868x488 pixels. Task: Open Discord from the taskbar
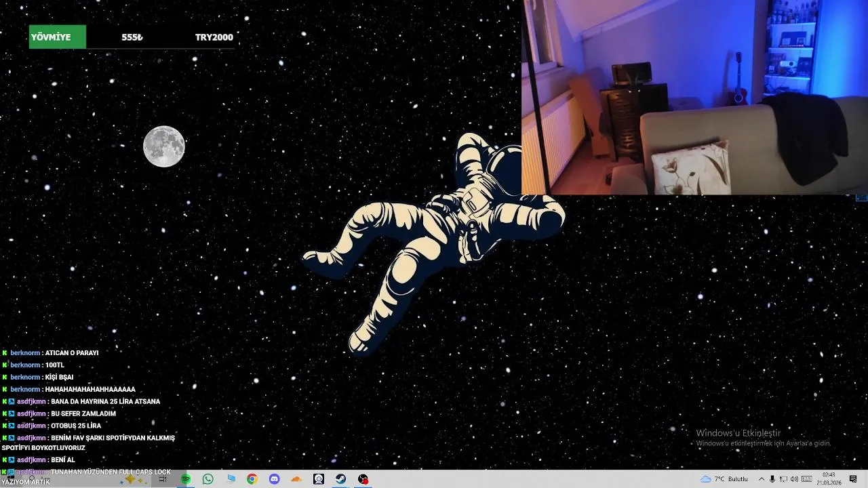275,479
